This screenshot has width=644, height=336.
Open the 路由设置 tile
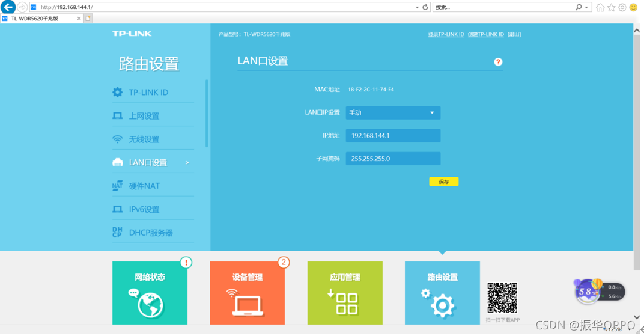(442, 293)
